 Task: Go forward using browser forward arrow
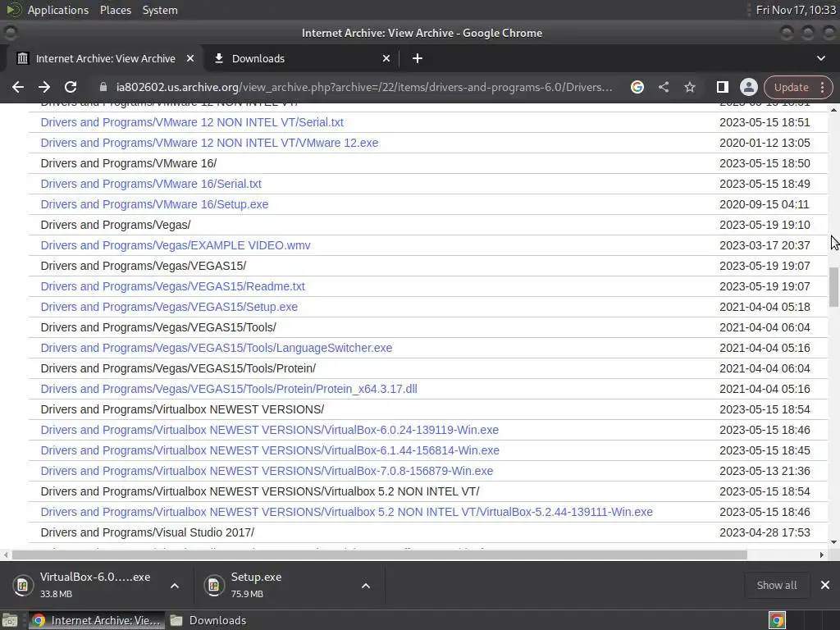pos(44,87)
